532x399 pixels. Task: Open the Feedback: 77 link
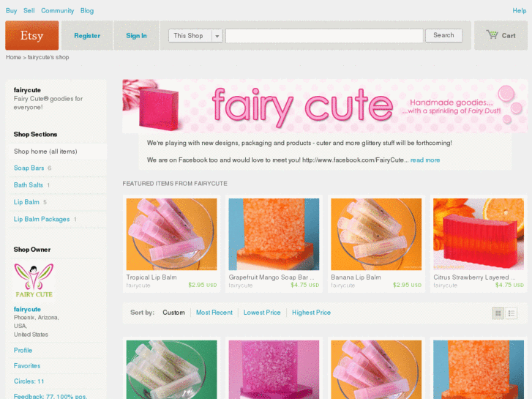point(50,396)
